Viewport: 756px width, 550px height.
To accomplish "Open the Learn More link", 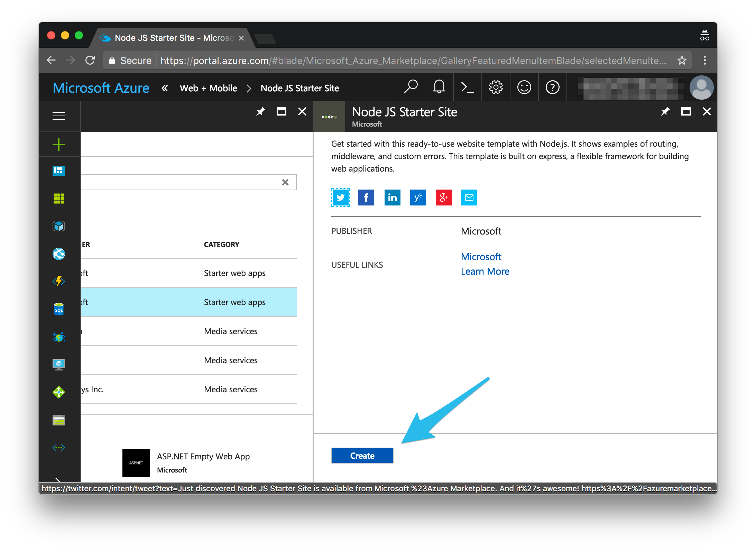I will [485, 271].
